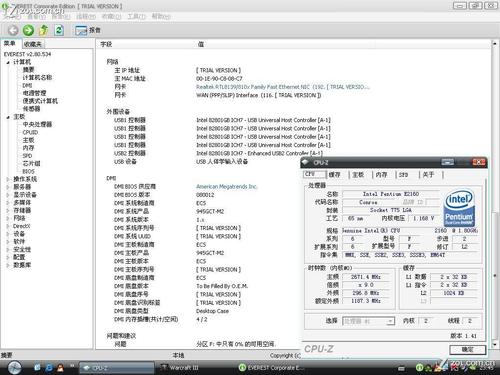Viewport: 500px width, 375px height.
Task: Click the first quick launch icon beside Start
Action: tap(37, 367)
